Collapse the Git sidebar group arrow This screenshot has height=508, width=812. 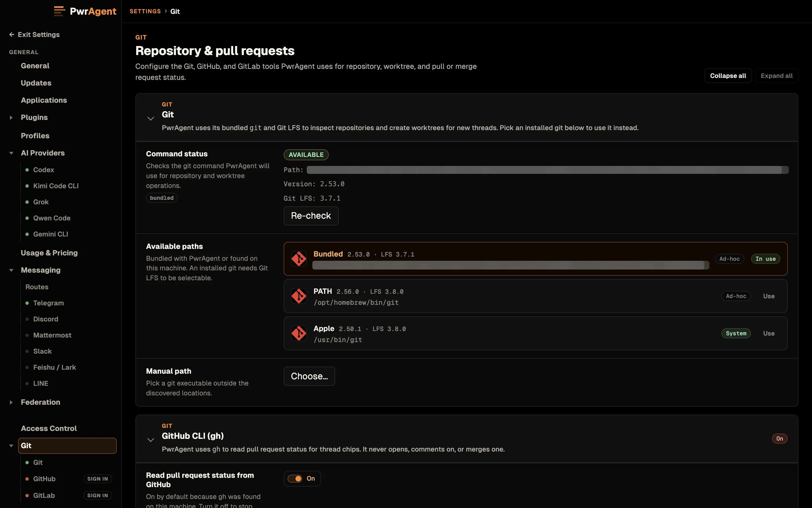pos(11,446)
